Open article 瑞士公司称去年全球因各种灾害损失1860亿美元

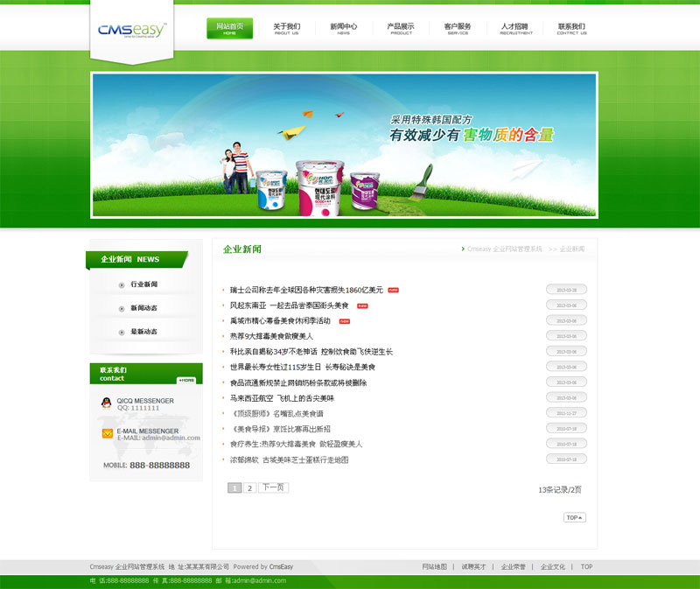(x=306, y=290)
